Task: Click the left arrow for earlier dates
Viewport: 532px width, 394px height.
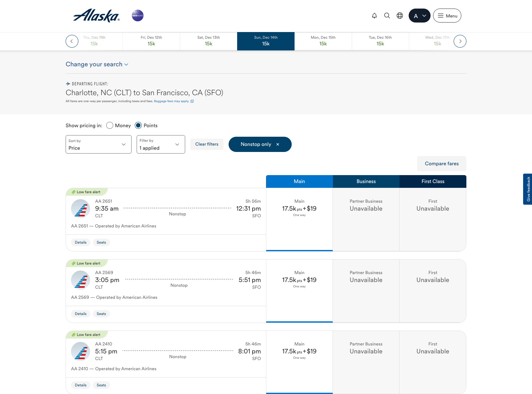Action: click(x=72, y=41)
